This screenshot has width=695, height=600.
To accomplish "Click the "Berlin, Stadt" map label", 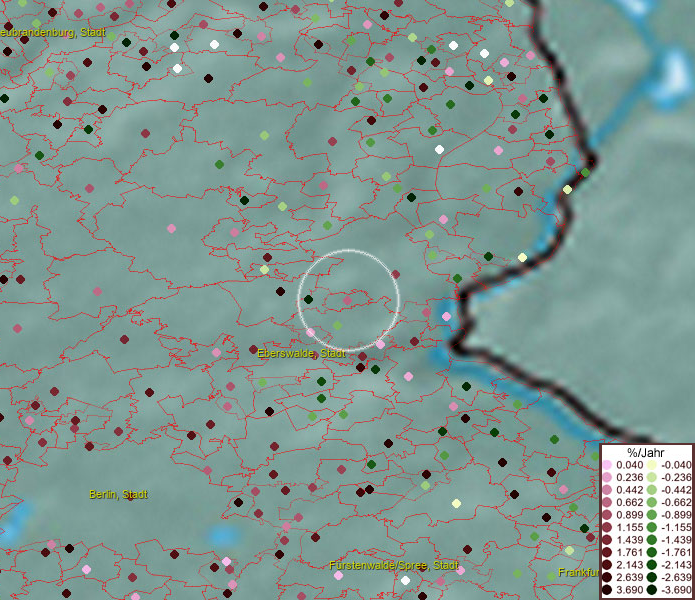I will click(x=118, y=494).
